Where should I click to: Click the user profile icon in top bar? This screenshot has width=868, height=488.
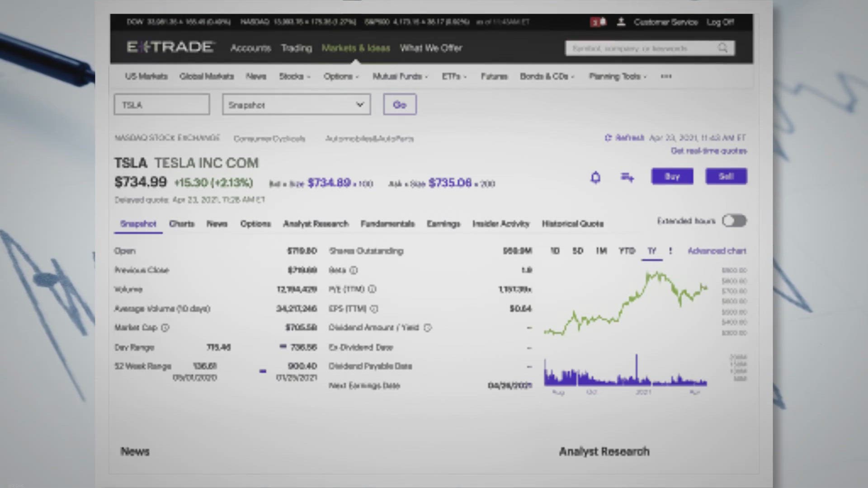621,22
